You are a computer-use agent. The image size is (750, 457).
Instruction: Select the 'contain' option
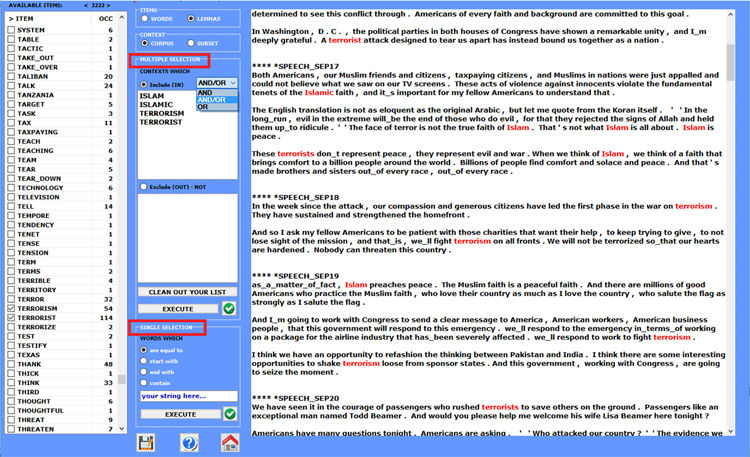(143, 383)
